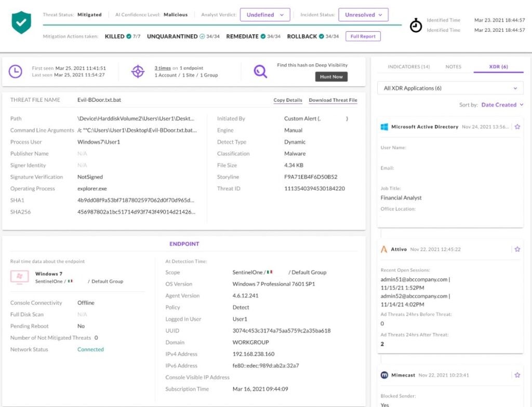
Task: Click the ENDPOINT section heading
Action: tap(184, 244)
